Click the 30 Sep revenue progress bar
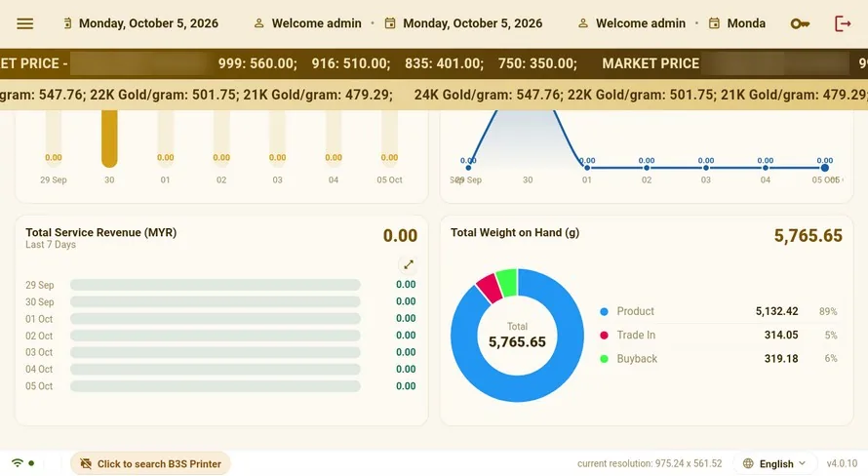 coord(215,301)
